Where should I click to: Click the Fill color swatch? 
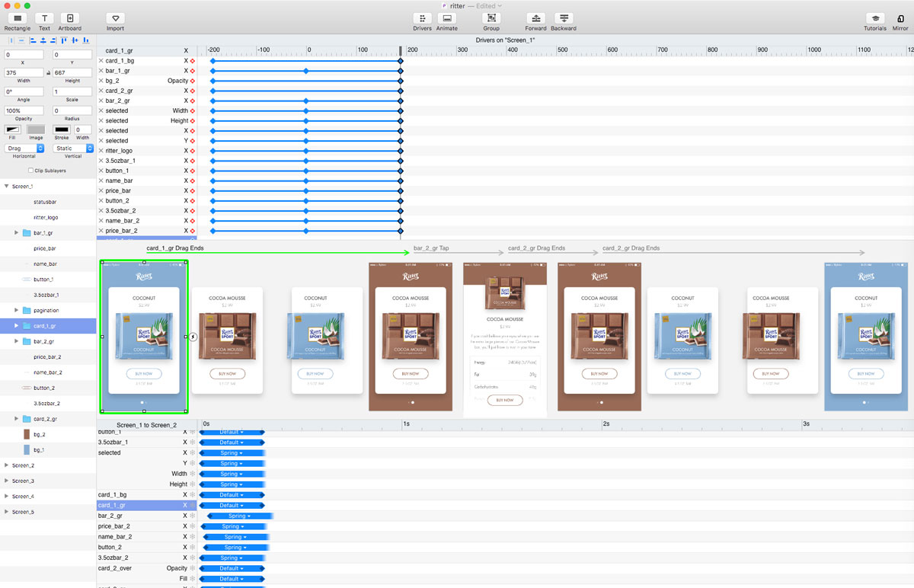point(14,131)
